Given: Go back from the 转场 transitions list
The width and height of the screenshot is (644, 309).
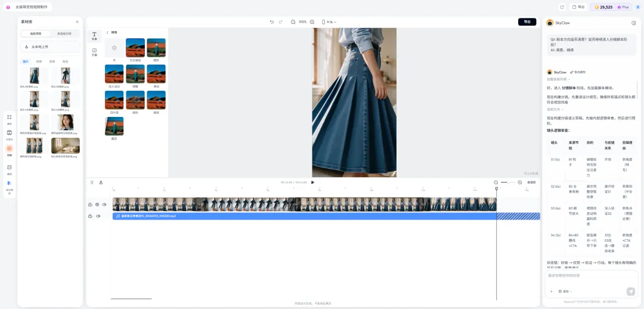Looking at the screenshot, I should (107, 32).
